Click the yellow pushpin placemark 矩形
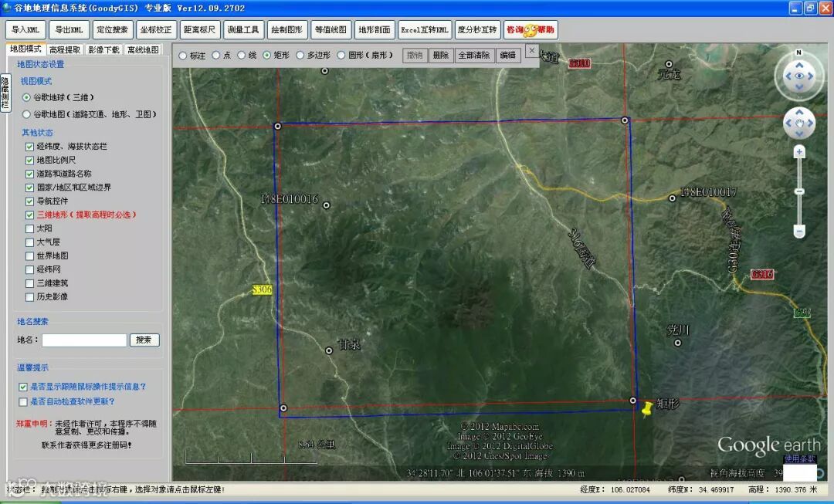This screenshot has height=504, width=834. 647,409
